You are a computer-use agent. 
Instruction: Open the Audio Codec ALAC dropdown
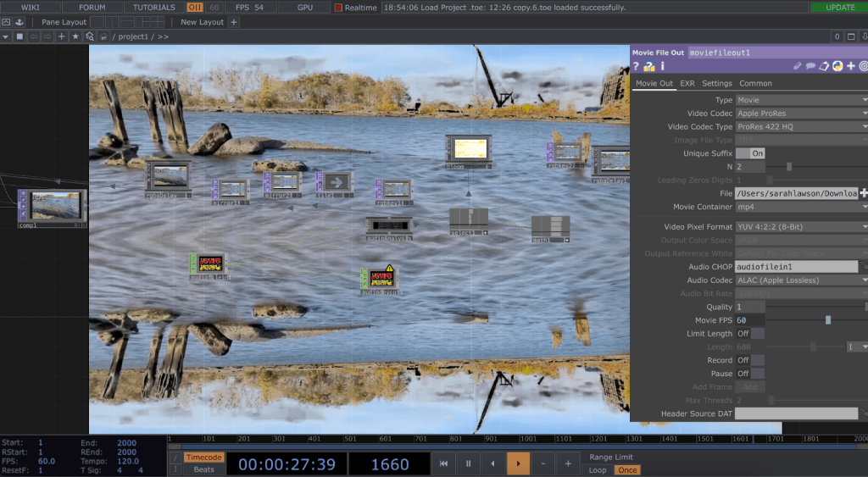pyautogui.click(x=801, y=280)
